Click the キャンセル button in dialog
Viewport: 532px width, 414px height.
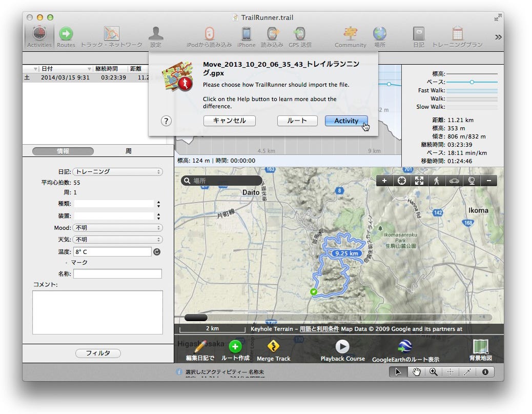click(230, 121)
